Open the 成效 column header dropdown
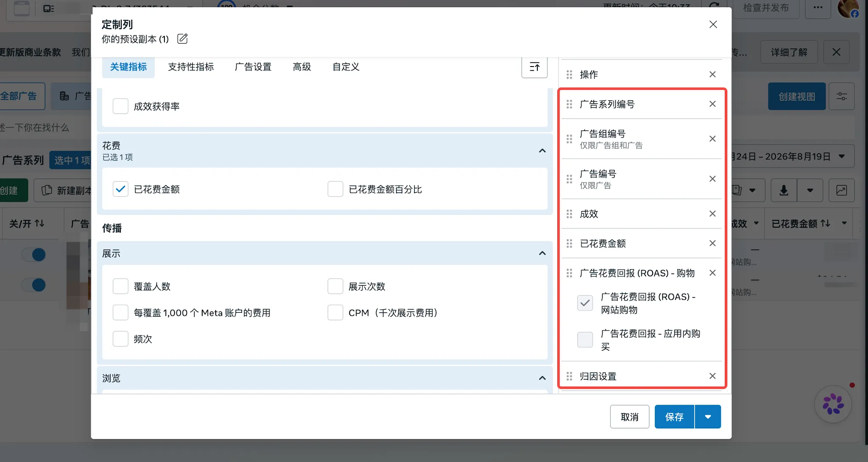The image size is (868, 462). 756,223
